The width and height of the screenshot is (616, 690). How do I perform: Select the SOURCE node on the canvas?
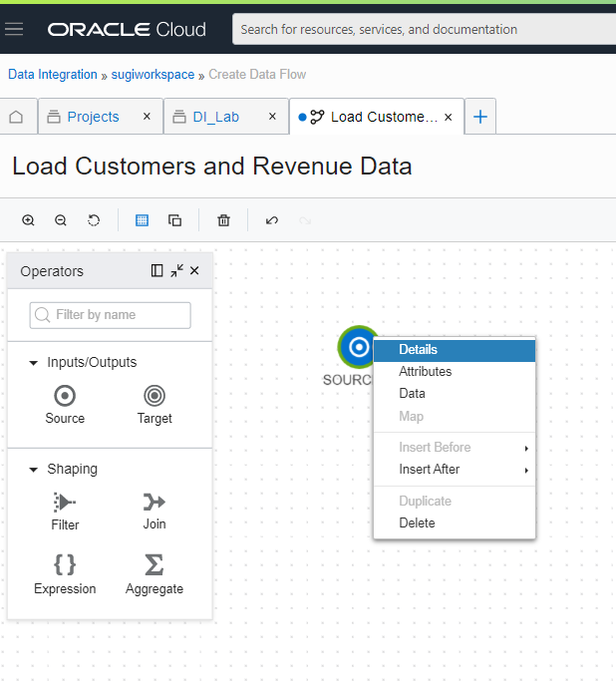(359, 347)
